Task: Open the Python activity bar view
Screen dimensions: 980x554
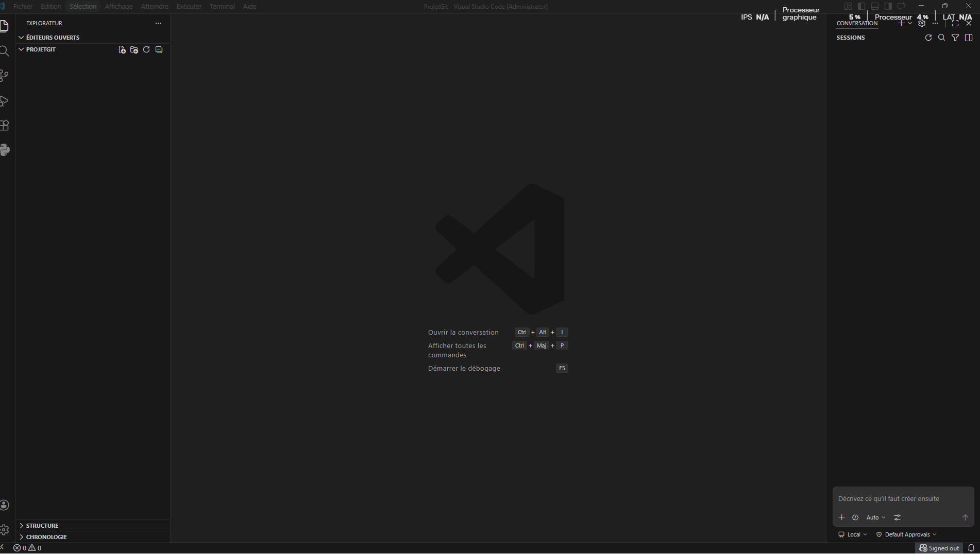Action: point(5,150)
